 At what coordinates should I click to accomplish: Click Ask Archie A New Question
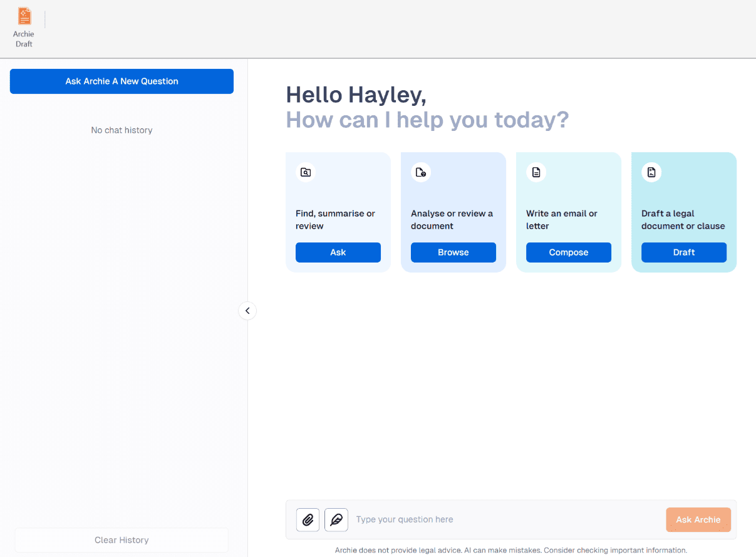click(x=122, y=81)
